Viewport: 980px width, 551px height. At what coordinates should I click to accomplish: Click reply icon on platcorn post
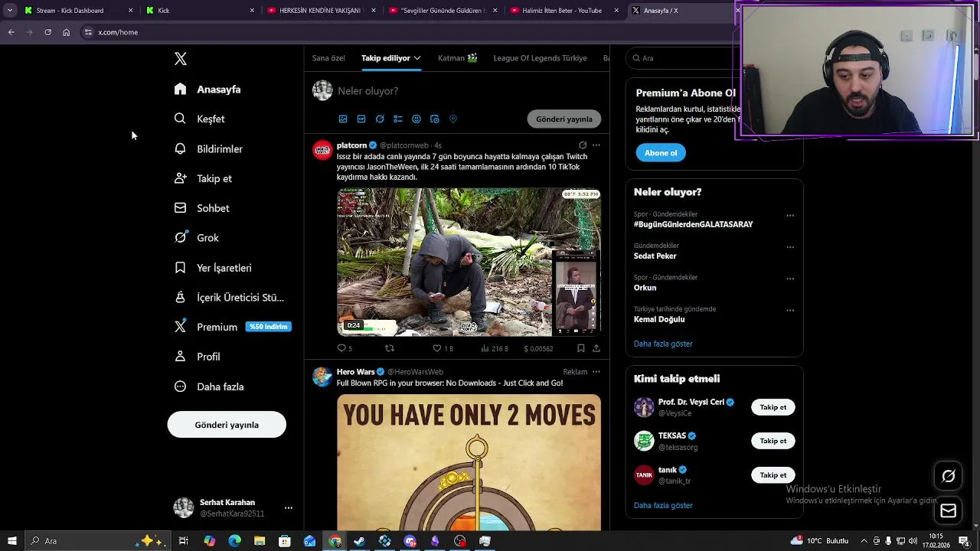tap(341, 348)
